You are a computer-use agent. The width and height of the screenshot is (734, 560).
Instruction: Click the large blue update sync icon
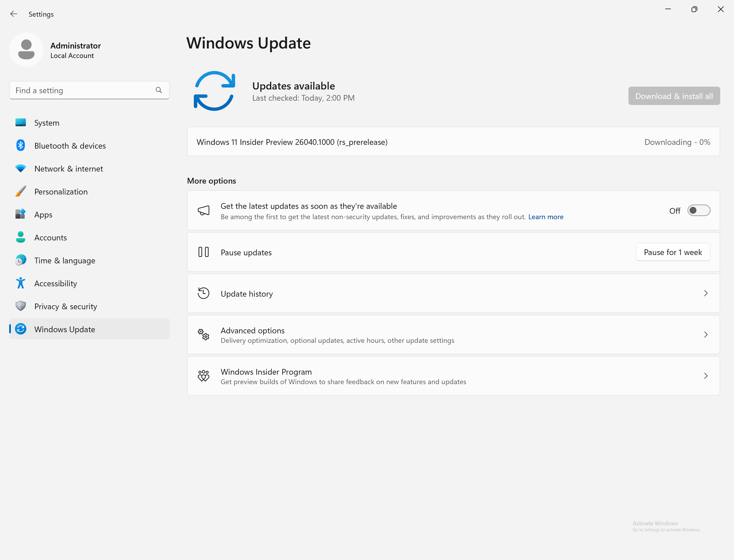click(214, 91)
